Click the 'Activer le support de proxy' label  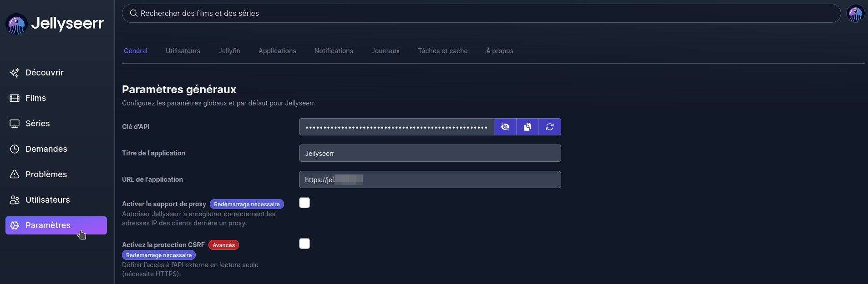[164, 204]
